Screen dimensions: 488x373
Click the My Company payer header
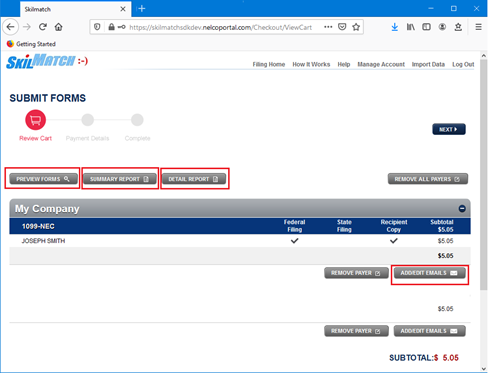click(240, 209)
